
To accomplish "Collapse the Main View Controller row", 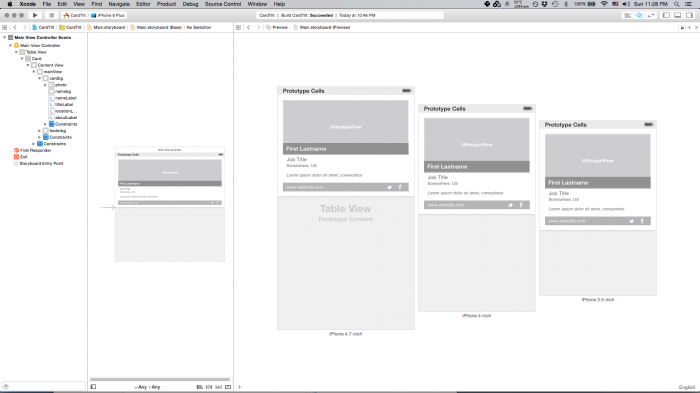I will point(10,46).
